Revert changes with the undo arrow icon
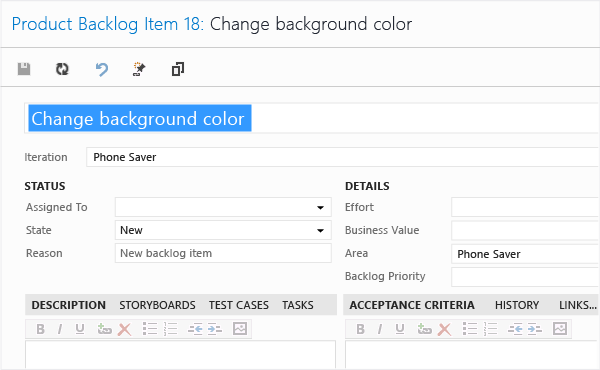The width and height of the screenshot is (600, 370). (x=101, y=69)
